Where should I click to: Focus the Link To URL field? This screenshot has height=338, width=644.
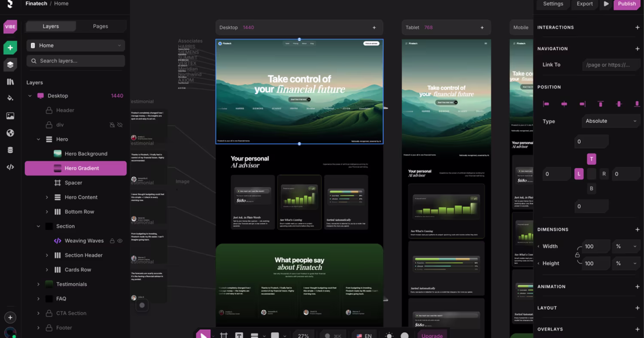click(611, 65)
